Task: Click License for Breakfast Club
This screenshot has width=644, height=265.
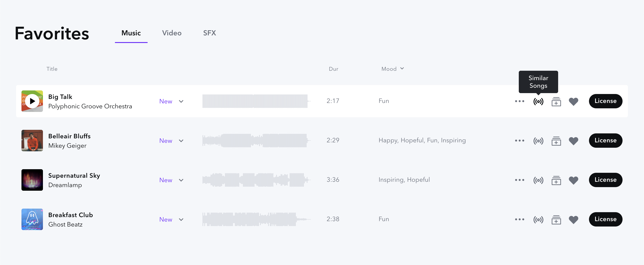Action: pyautogui.click(x=605, y=219)
